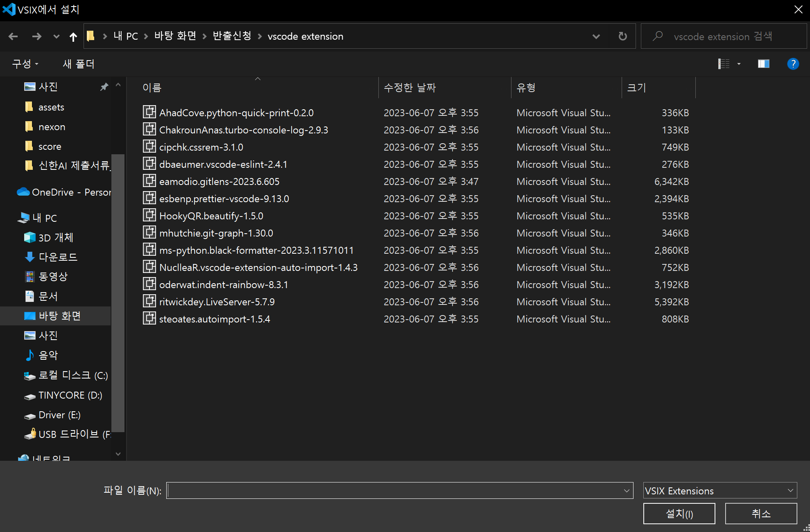810x532 pixels.
Task: Open 음악 folder
Action: 48,355
